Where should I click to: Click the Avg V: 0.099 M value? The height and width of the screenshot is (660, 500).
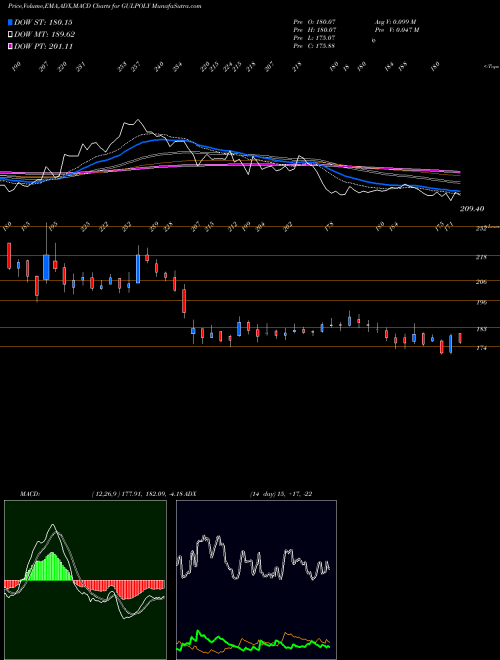(x=395, y=22)
